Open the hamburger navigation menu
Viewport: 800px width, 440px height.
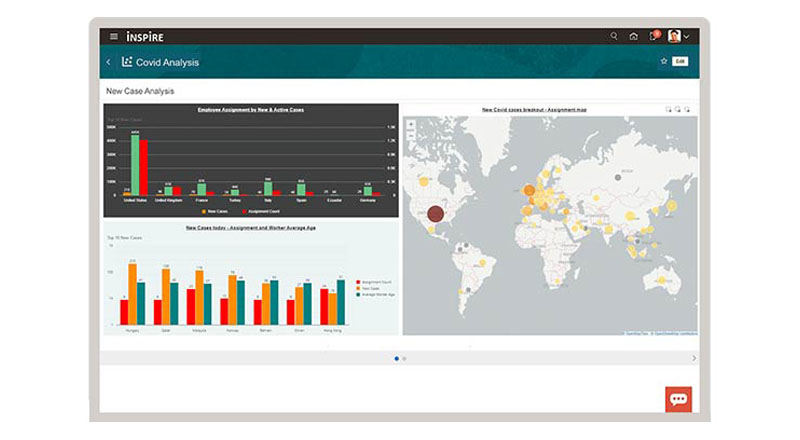[x=114, y=36]
